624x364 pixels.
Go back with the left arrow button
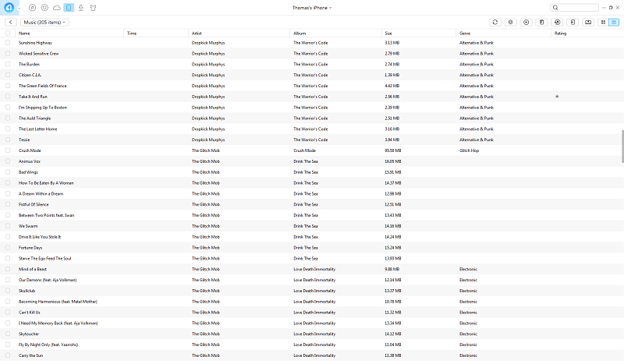11,23
